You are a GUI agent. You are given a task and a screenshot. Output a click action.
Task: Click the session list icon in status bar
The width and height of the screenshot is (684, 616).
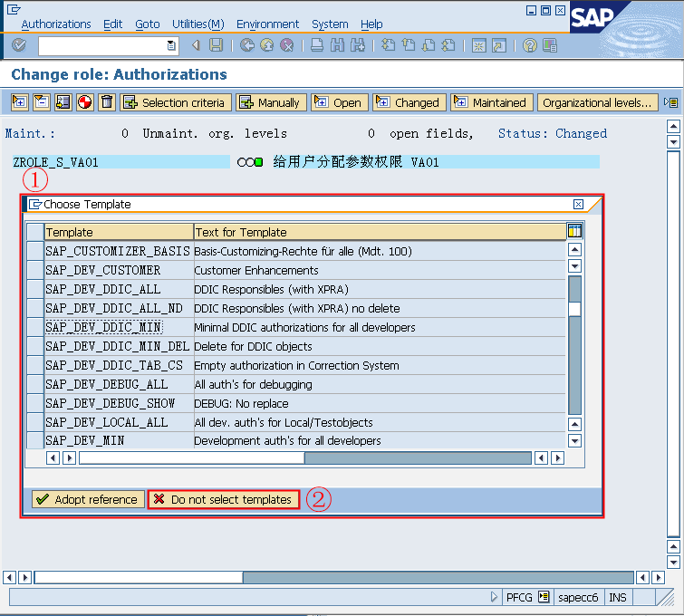544,596
